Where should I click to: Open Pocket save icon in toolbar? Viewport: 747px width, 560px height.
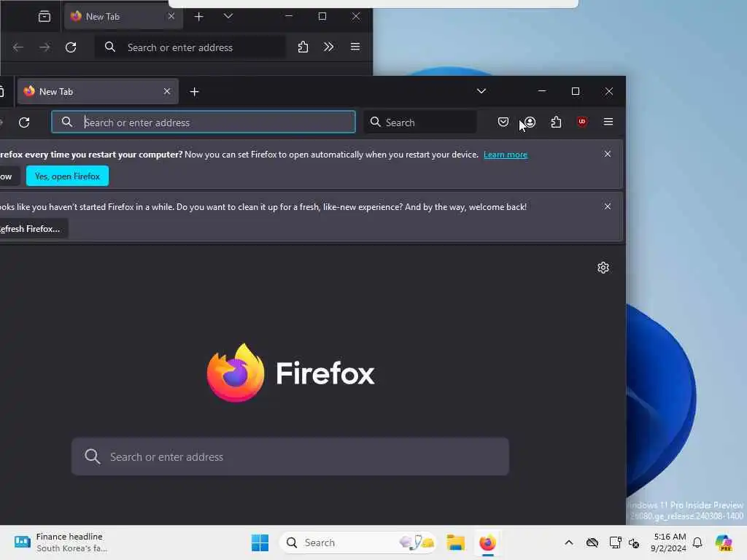click(503, 122)
